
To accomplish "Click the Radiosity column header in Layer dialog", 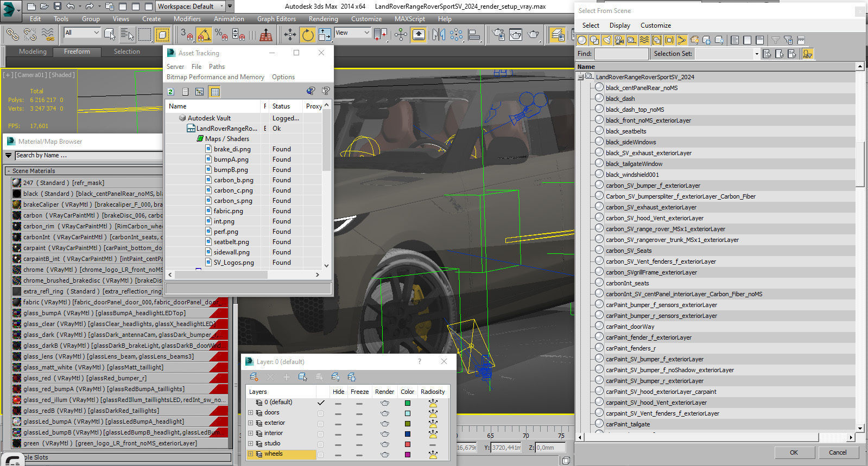I will [433, 392].
